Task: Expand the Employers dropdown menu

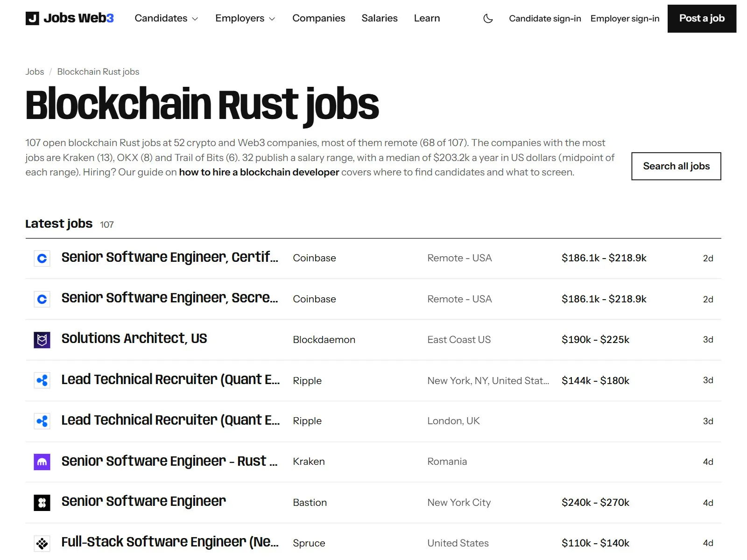Action: click(x=245, y=18)
